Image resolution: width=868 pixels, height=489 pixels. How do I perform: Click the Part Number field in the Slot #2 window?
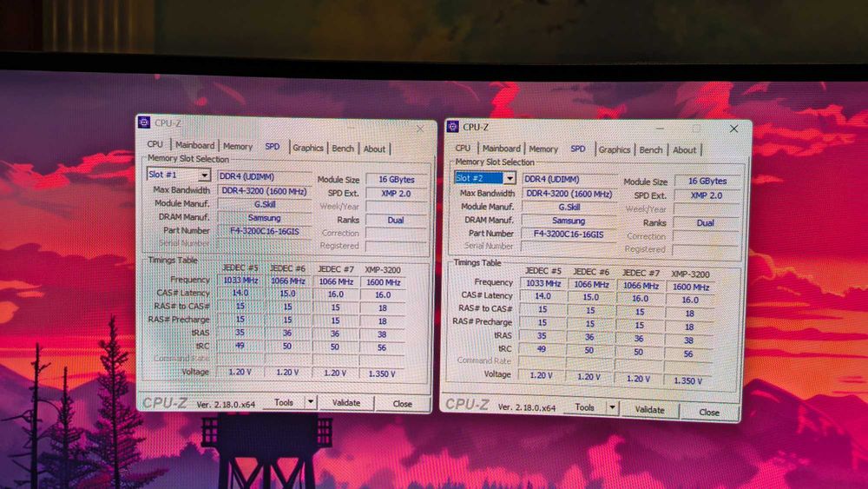click(x=569, y=235)
